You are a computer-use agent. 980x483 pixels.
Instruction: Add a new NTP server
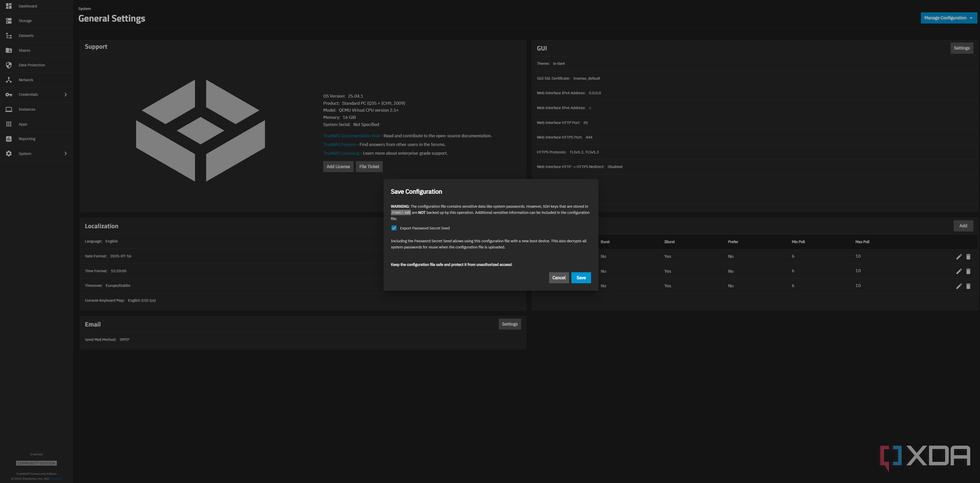(963, 226)
